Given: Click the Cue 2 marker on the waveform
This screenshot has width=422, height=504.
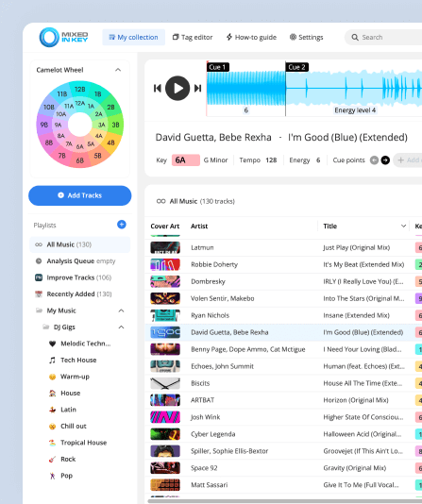Looking at the screenshot, I should point(296,67).
